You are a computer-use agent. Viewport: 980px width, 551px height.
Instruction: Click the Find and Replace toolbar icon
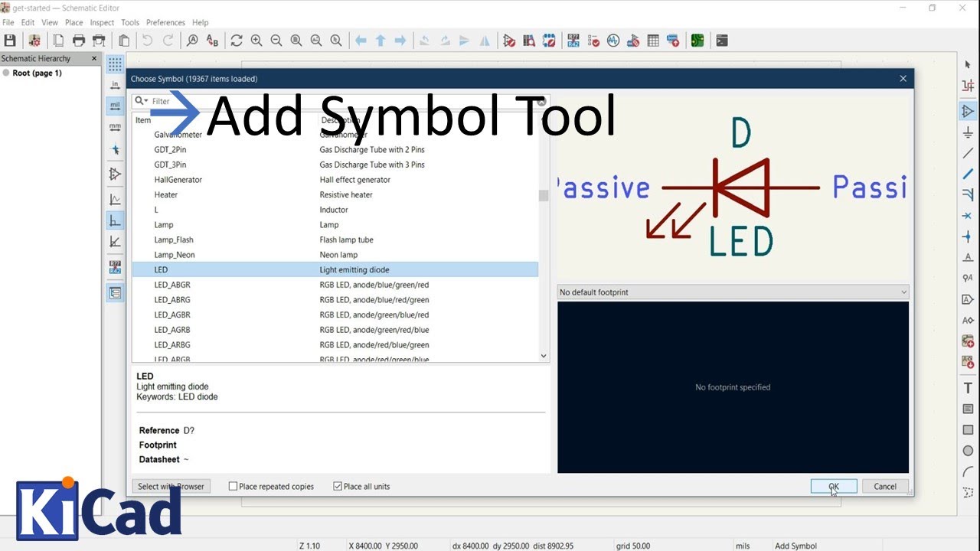tap(212, 41)
